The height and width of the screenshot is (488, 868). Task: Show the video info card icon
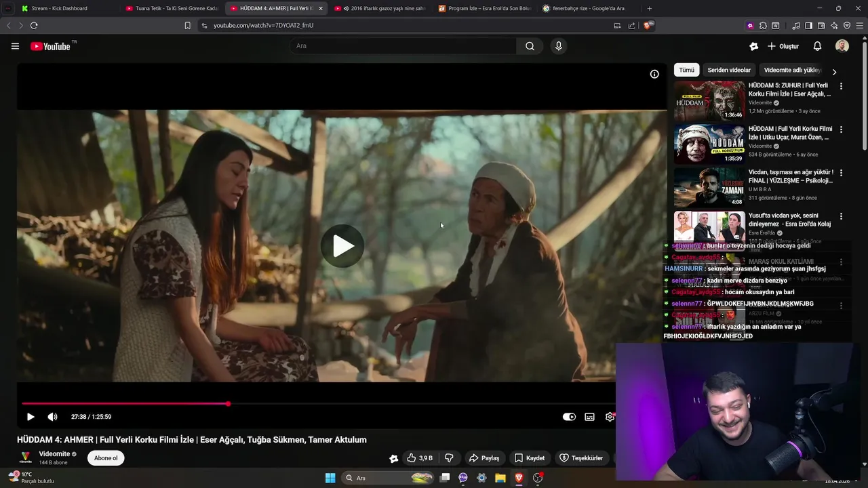(654, 74)
